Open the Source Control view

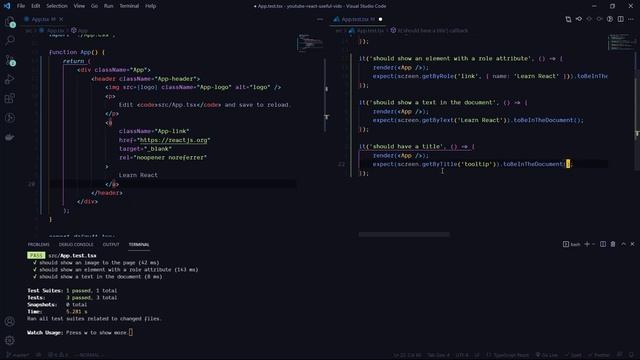pyautogui.click(x=10, y=60)
